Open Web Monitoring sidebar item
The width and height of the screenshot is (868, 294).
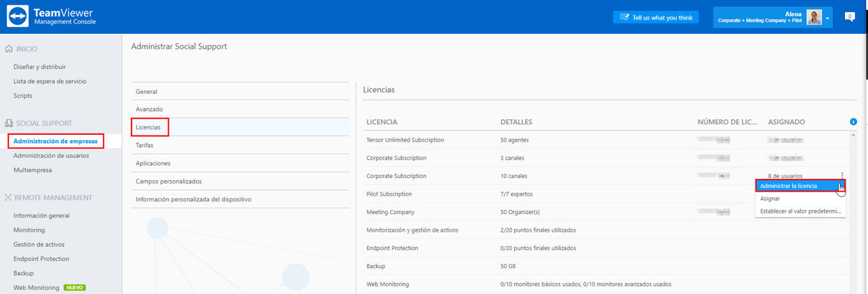[37, 288]
